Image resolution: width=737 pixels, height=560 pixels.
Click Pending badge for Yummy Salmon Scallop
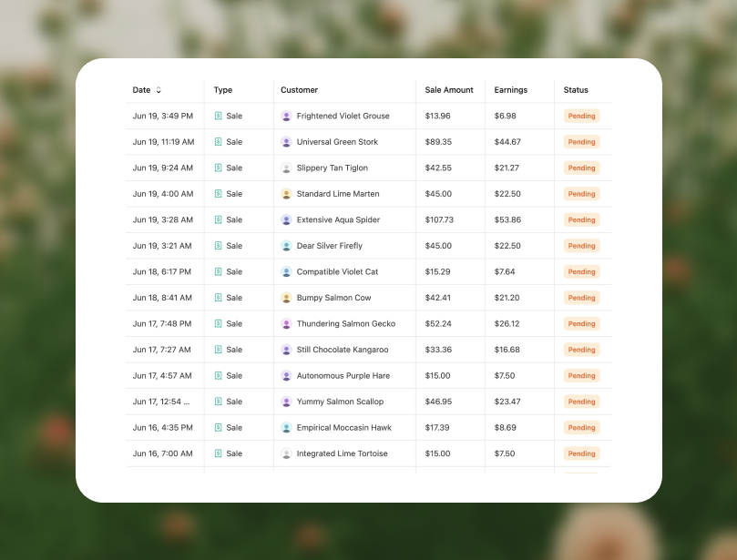pos(581,402)
